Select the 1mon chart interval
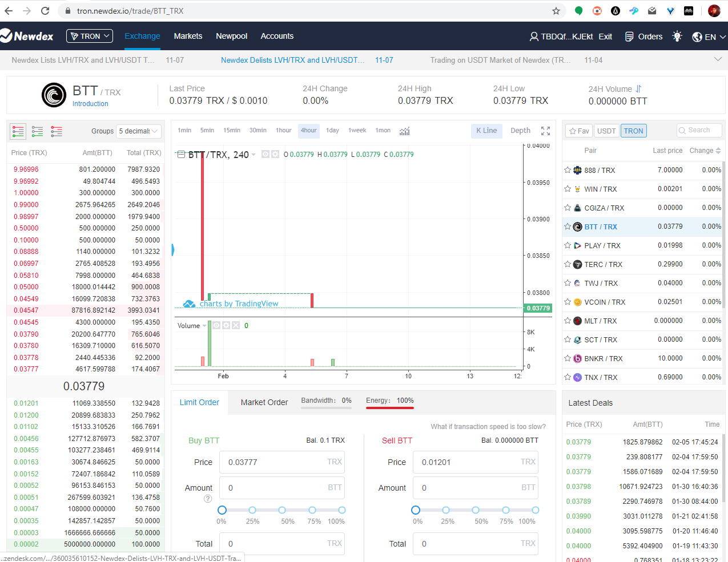This screenshot has width=728, height=562. pos(383,131)
